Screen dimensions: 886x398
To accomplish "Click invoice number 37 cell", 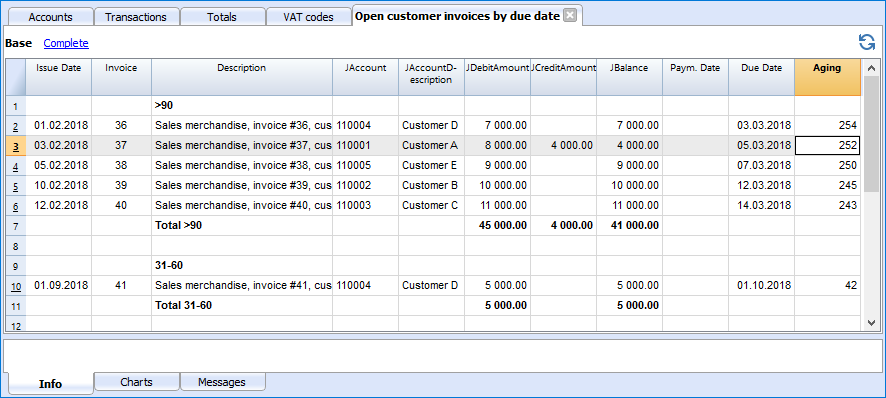I will coord(121,146).
